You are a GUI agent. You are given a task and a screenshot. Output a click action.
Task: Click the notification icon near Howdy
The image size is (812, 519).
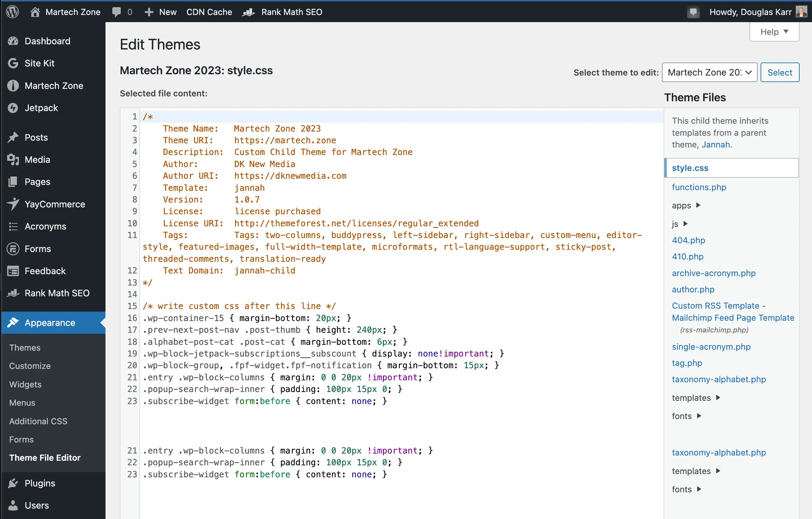[x=693, y=12]
